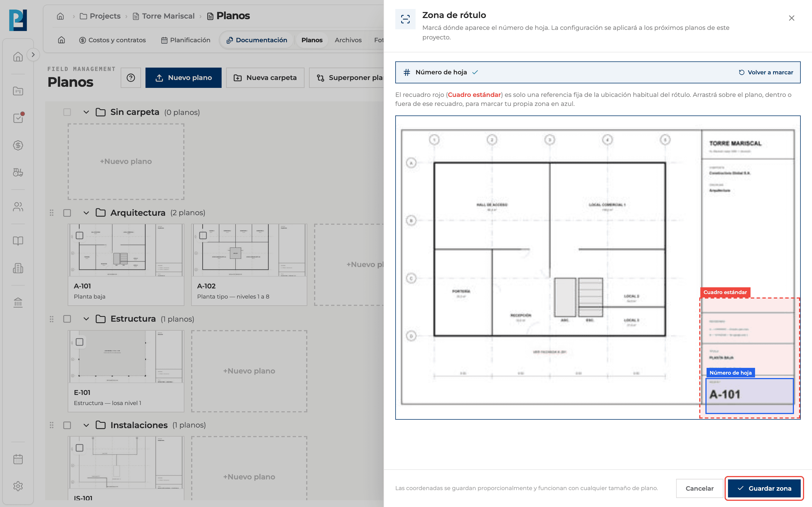Select the blue Número de hoja zone
The height and width of the screenshot is (507, 812).
point(749,396)
